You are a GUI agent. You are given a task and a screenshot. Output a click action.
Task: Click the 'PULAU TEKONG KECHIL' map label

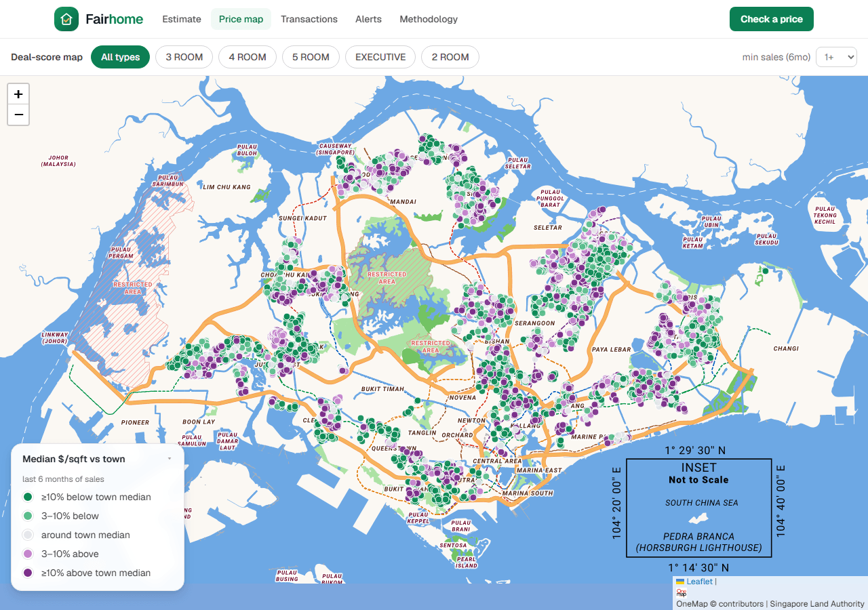[x=825, y=216]
